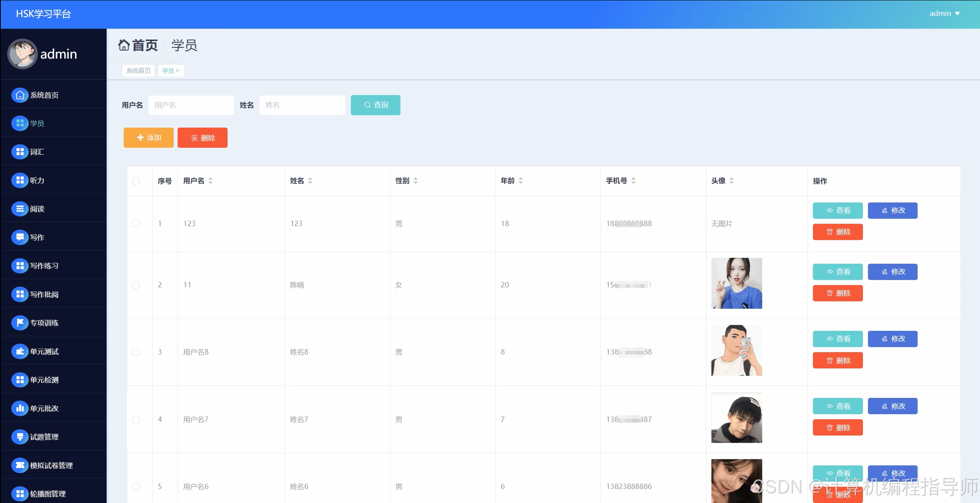
Task: Check the checkbox for row 用户名8
Action: [136, 352]
